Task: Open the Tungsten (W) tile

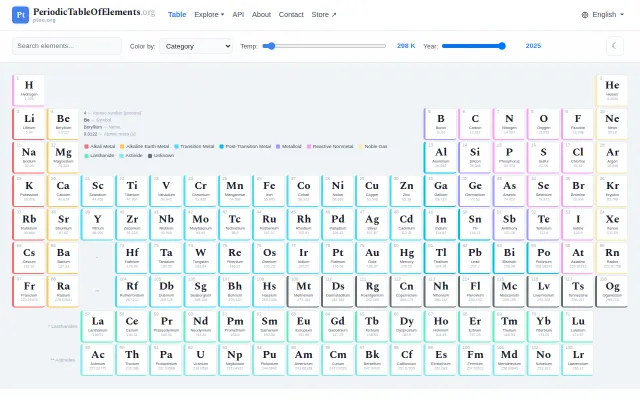Action: [x=200, y=258]
